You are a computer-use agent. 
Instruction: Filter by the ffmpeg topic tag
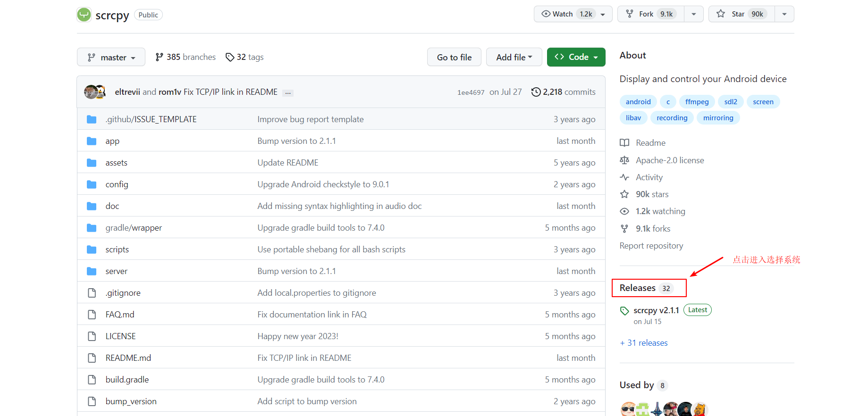coord(697,102)
